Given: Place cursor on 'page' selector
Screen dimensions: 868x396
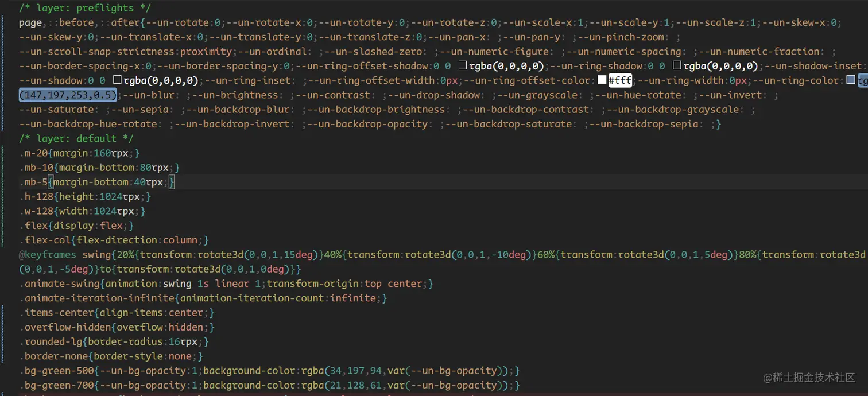Looking at the screenshot, I should (x=30, y=23).
